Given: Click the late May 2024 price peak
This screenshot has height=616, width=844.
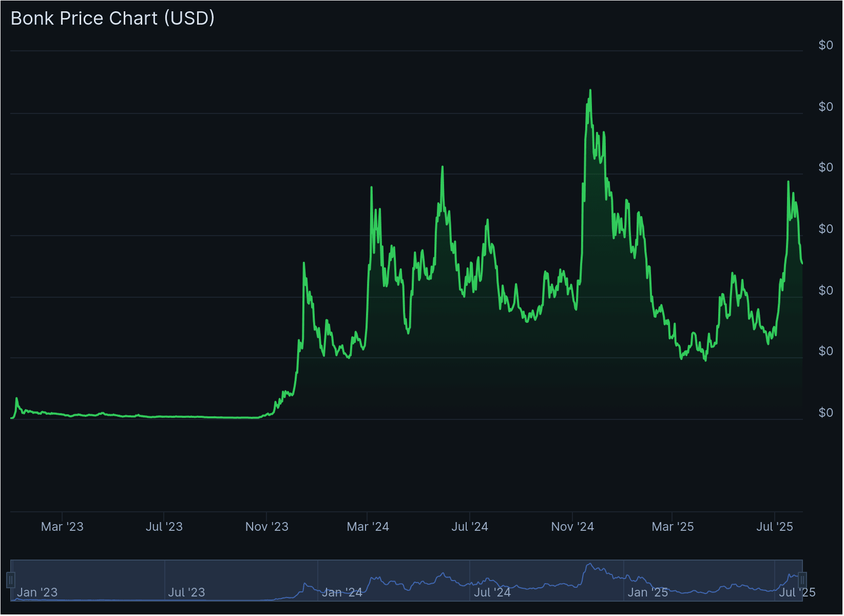Looking at the screenshot, I should pos(443,167).
